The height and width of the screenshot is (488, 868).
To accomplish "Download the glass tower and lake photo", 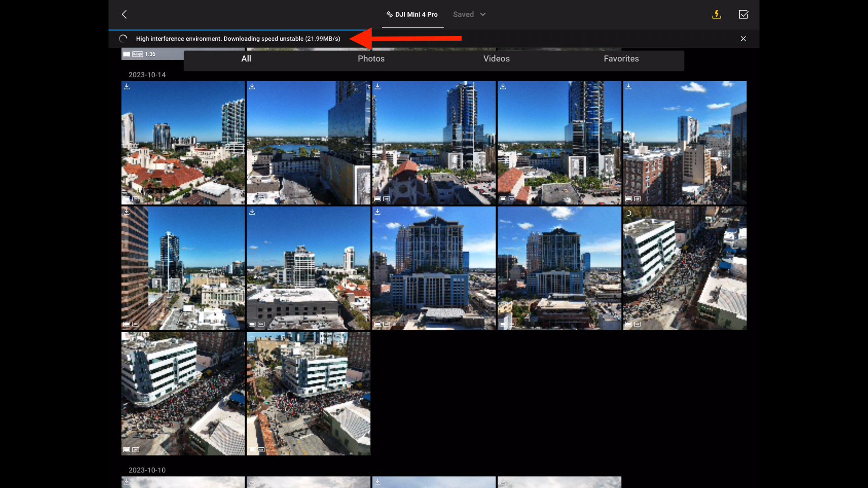I will pyautogui.click(x=252, y=86).
